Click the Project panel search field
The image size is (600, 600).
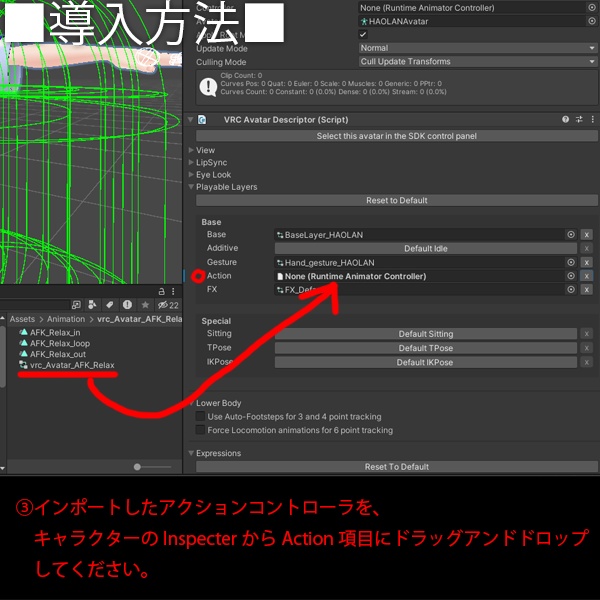tap(34, 305)
